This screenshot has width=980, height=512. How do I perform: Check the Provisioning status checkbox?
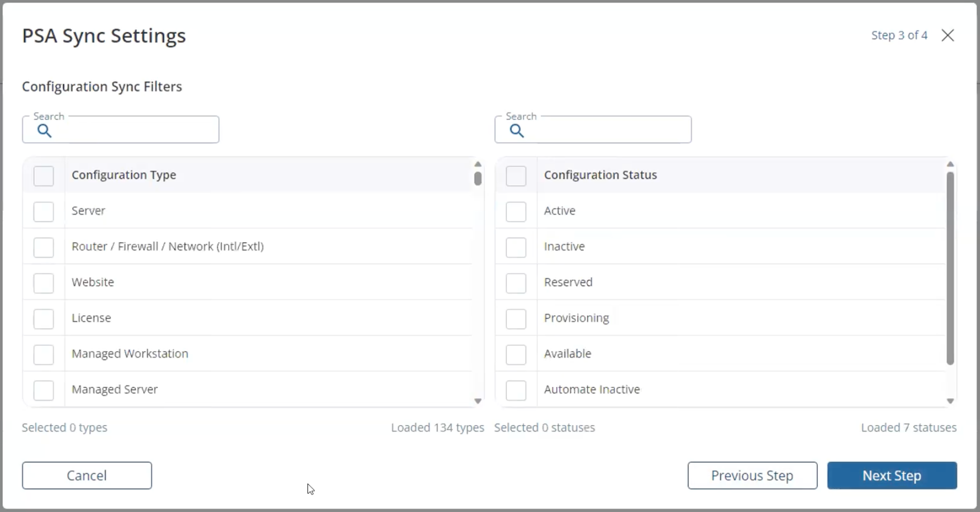pos(516,318)
